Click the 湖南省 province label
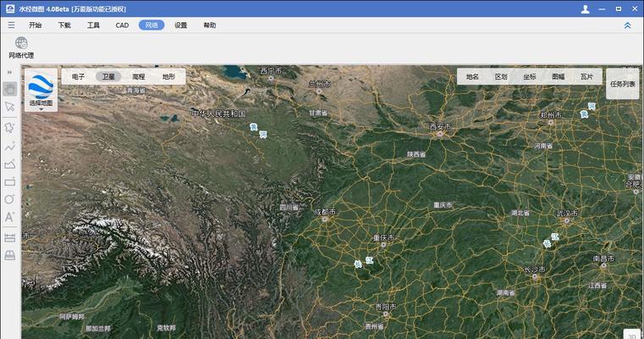This screenshot has width=644, height=339. click(x=505, y=292)
